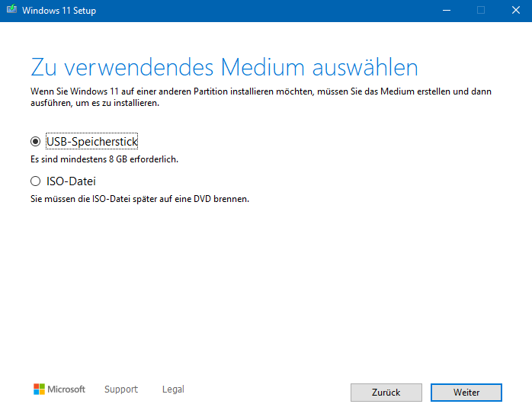Click the Windows 11 Setup title icon

(x=11, y=9)
